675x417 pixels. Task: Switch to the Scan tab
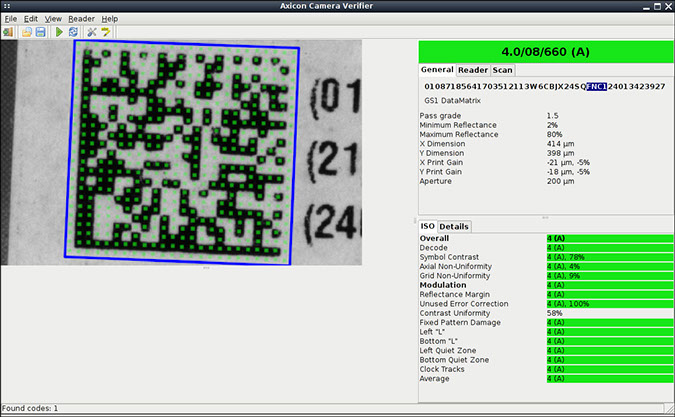tap(502, 70)
